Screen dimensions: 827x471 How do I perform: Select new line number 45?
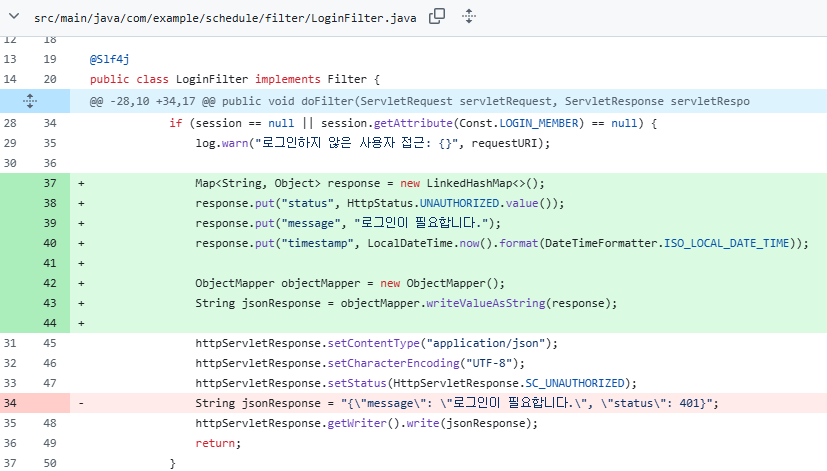pyautogui.click(x=50, y=343)
